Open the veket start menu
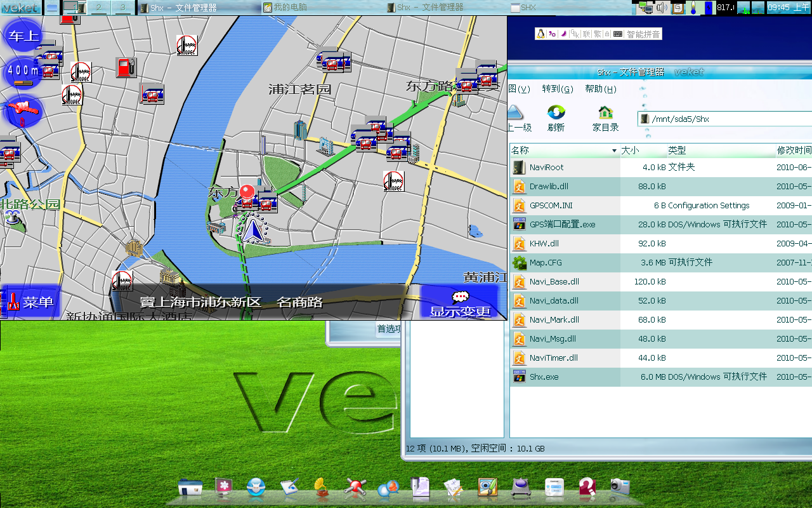Viewport: 812px width, 508px height. (x=20, y=8)
